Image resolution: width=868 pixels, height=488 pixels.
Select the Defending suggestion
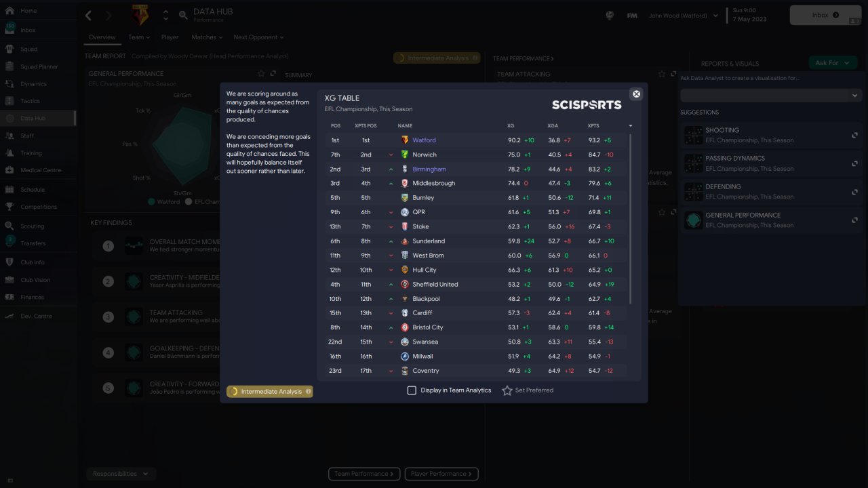point(771,191)
